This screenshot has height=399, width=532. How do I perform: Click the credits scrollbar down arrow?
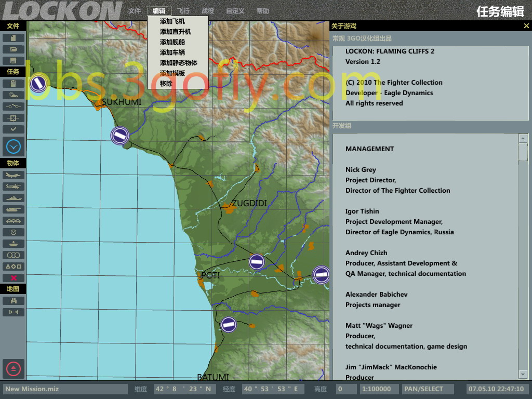click(x=523, y=375)
